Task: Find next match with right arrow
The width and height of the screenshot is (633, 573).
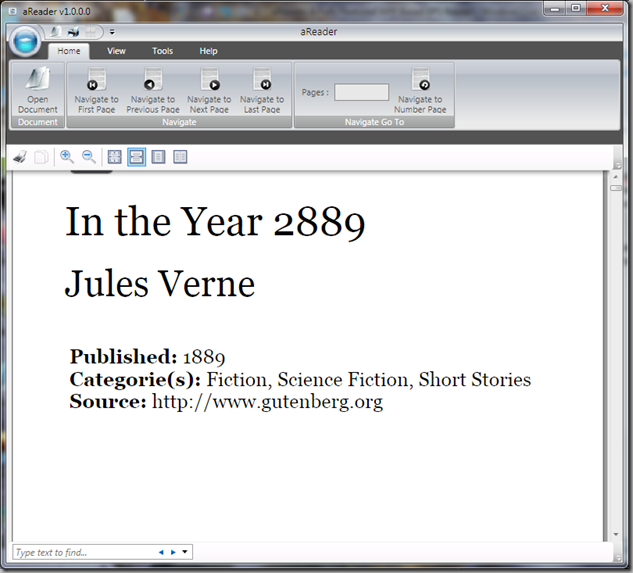Action: pos(173,552)
